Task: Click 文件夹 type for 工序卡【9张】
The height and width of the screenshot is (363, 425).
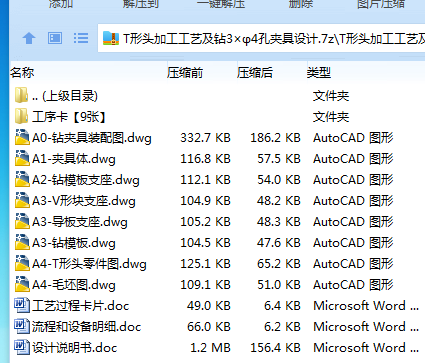Action: tap(331, 117)
